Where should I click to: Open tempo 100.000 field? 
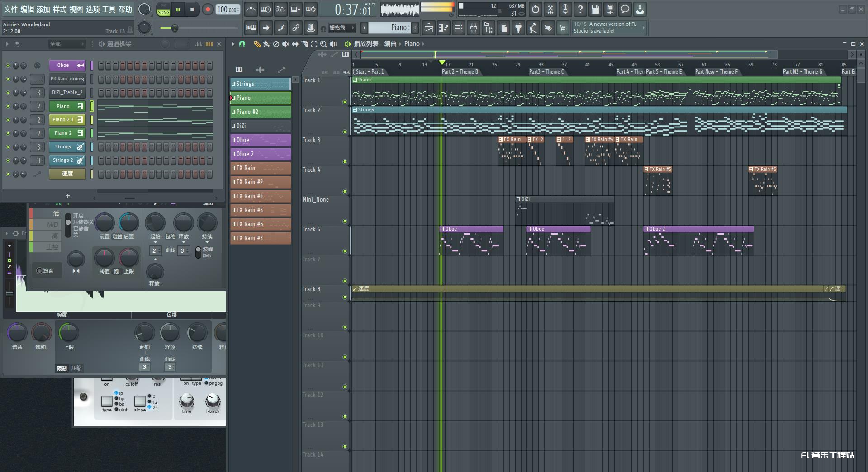point(227,9)
